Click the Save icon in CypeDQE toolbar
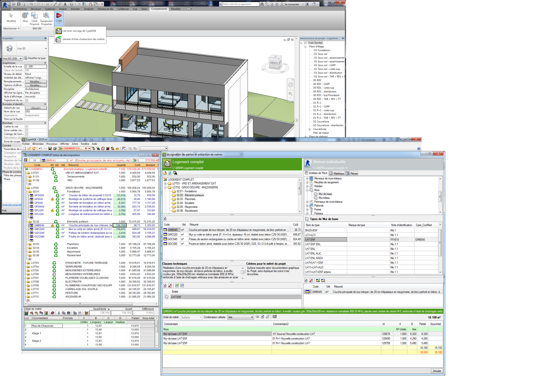Viewport: 534px width, 392px height. 50,148
